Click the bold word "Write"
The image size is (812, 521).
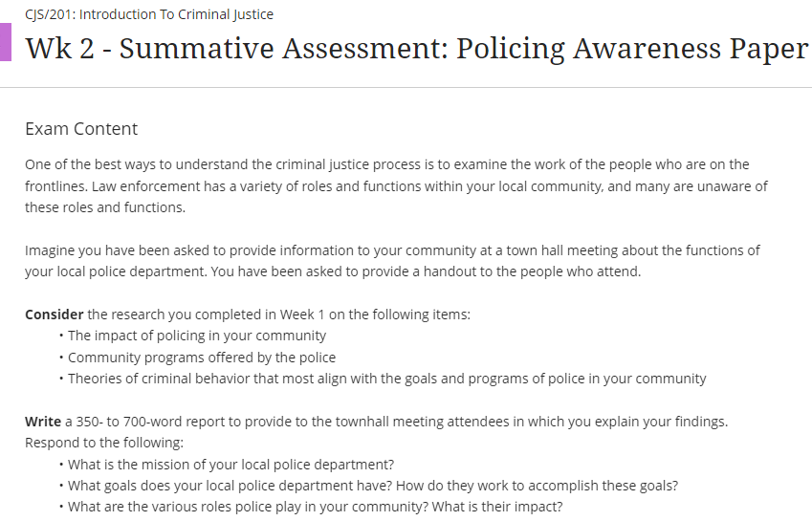coord(43,422)
